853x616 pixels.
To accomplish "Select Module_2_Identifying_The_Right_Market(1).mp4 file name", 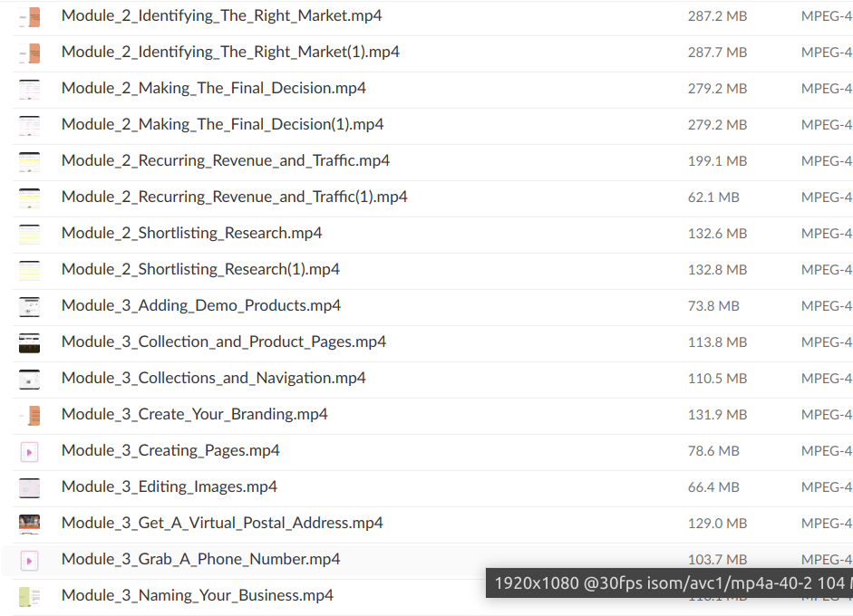I will point(230,53).
